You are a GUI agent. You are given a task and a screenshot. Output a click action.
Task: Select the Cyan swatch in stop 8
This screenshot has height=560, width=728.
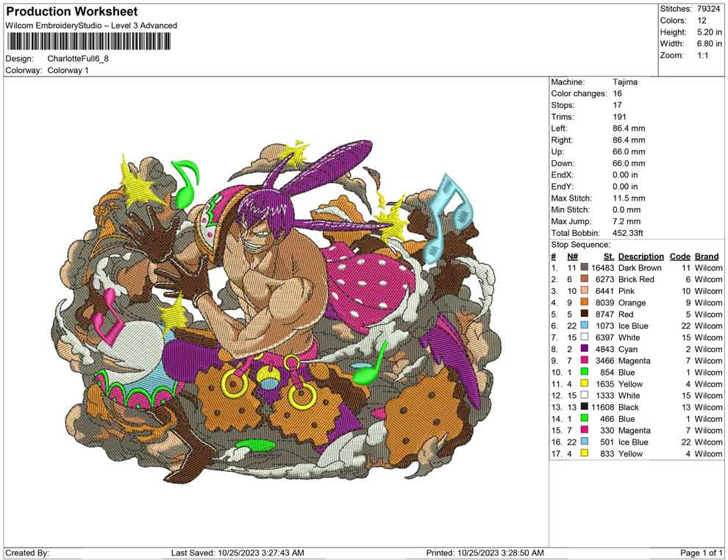[585, 348]
